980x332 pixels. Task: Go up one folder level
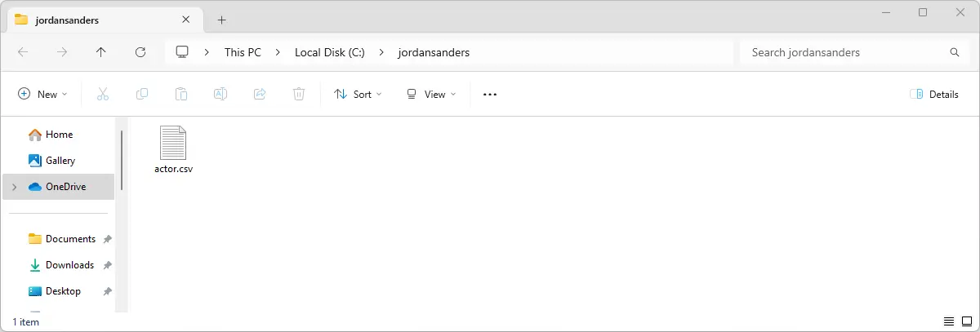click(x=101, y=52)
